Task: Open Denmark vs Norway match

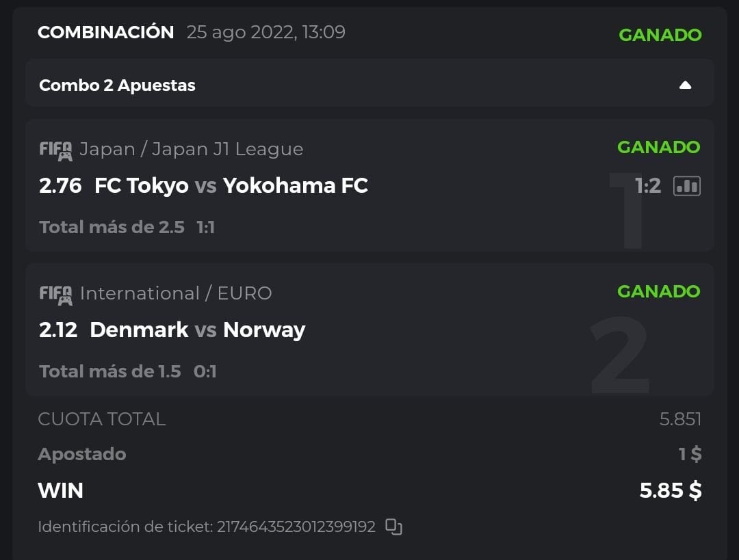Action: click(x=197, y=330)
